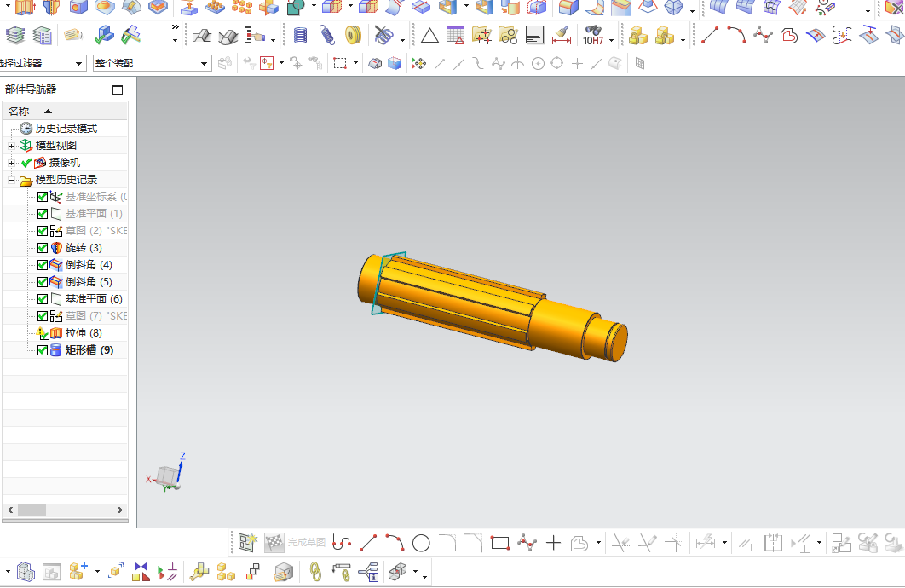Image resolution: width=905 pixels, height=588 pixels.
Task: Select 历史记录模式 in part navigator
Action: pyautogui.click(x=66, y=129)
